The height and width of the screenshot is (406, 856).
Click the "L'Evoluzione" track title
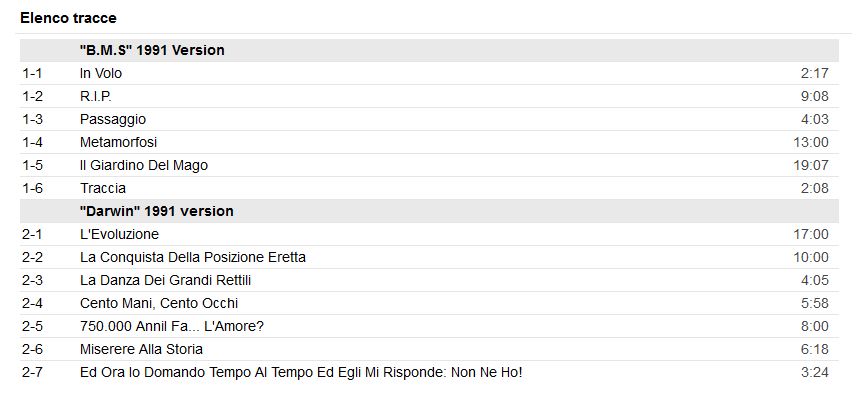coord(119,234)
